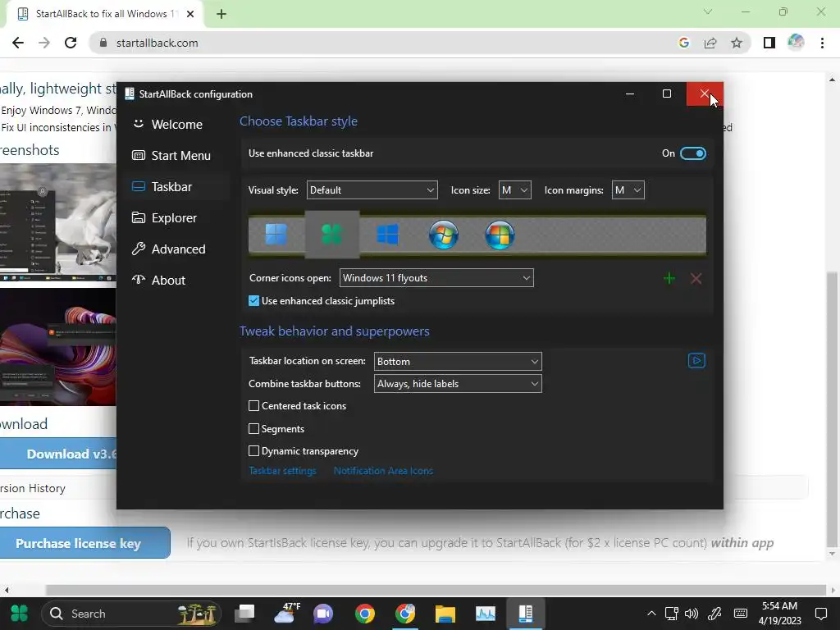
Task: Select the Windows 7 orb start style
Action: (x=444, y=235)
